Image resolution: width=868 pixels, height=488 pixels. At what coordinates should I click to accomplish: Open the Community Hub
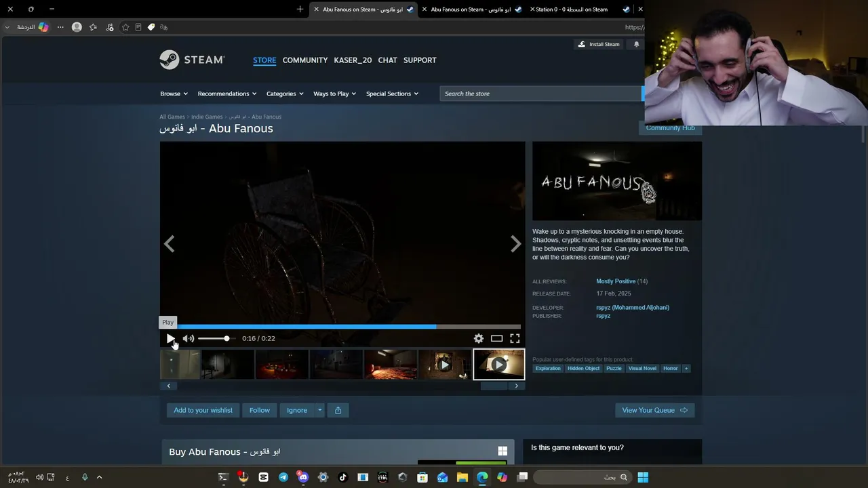coord(670,128)
